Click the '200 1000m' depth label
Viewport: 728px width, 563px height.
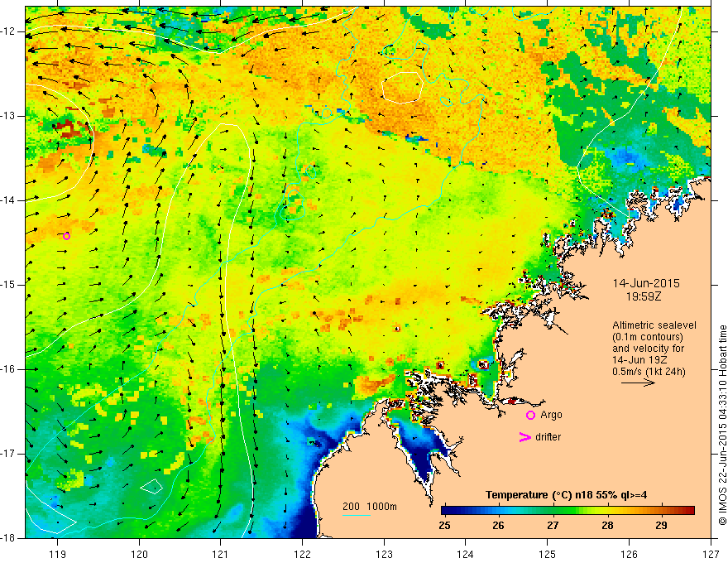point(370,507)
